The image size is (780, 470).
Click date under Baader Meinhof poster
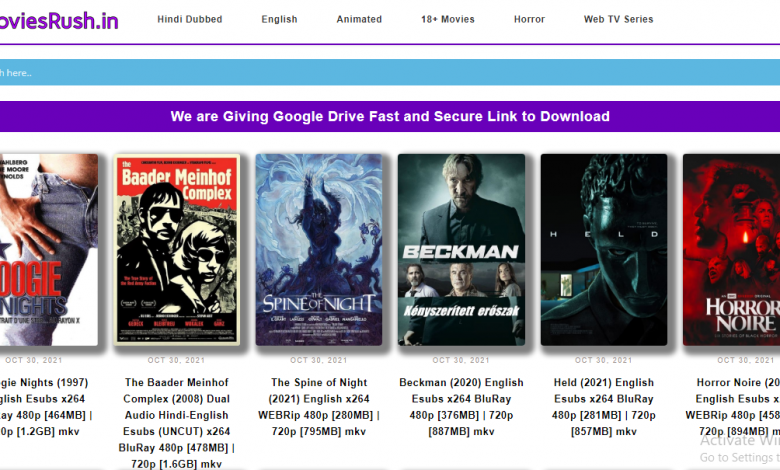(x=176, y=360)
